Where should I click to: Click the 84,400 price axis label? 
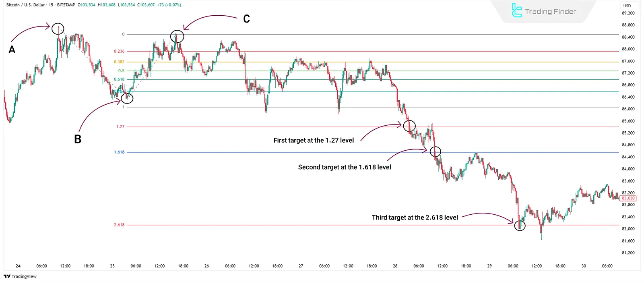628,157
